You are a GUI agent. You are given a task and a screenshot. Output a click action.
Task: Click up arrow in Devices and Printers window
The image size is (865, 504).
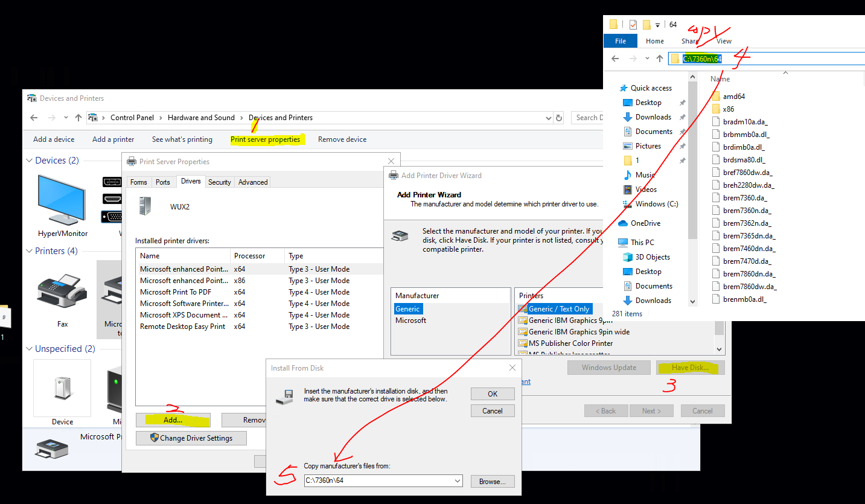(x=78, y=118)
